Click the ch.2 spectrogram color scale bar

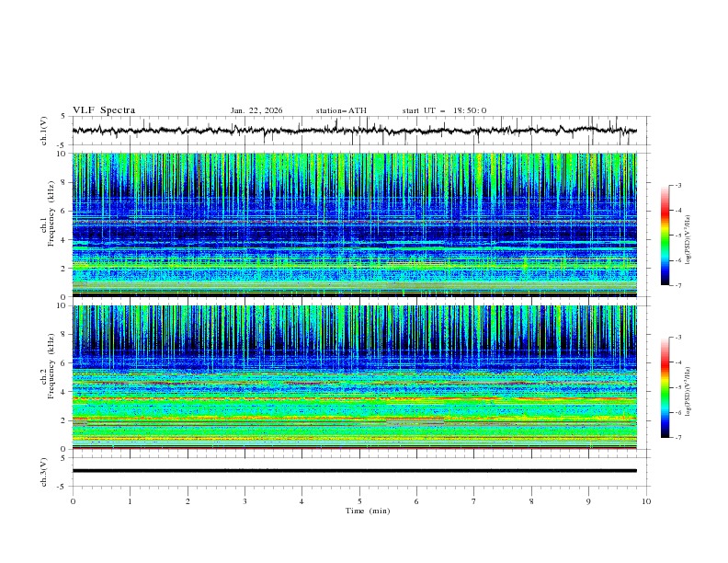665,387
